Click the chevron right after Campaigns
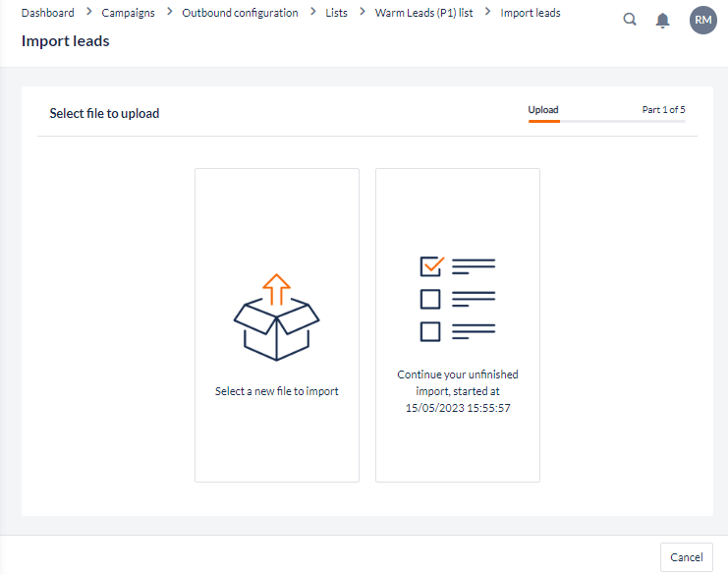The width and height of the screenshot is (728, 575). click(x=169, y=13)
